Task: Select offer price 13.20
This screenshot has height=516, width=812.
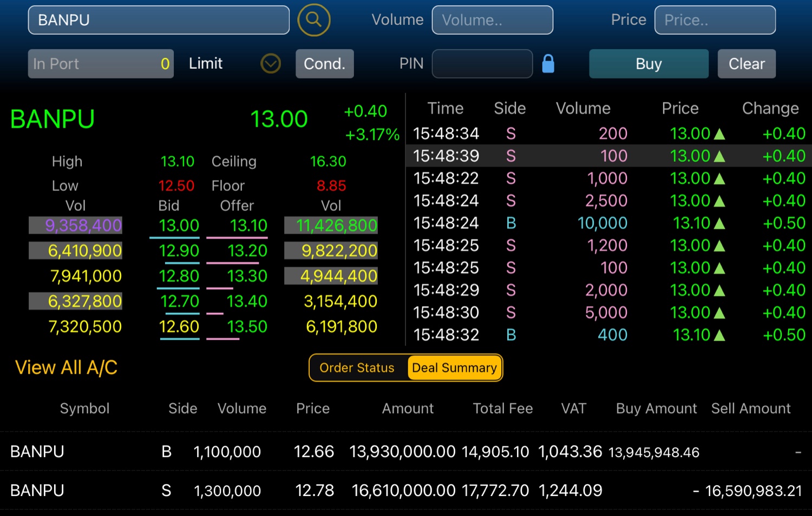Action: [x=247, y=251]
